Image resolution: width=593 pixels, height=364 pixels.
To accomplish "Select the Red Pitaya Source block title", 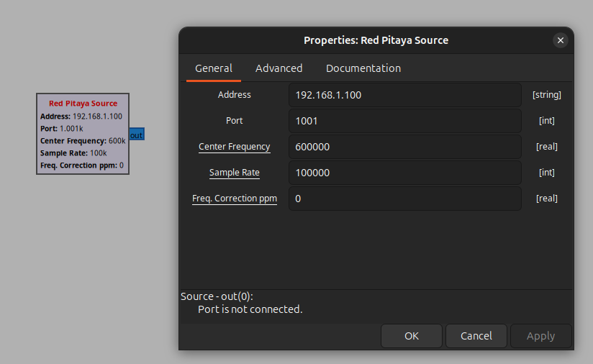I will [83, 103].
